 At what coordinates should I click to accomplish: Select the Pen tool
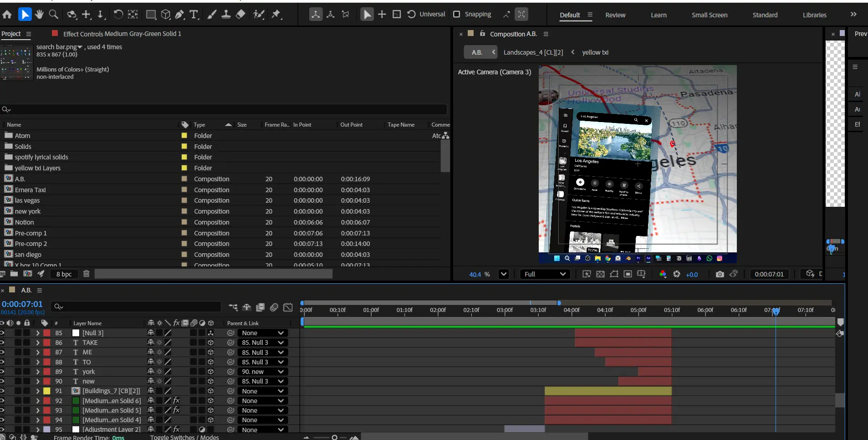tap(180, 15)
